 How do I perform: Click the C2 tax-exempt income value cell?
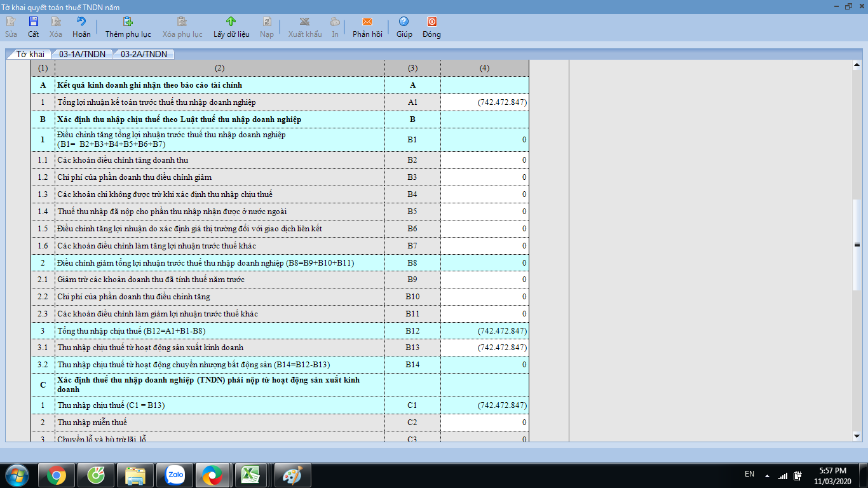[x=484, y=423]
